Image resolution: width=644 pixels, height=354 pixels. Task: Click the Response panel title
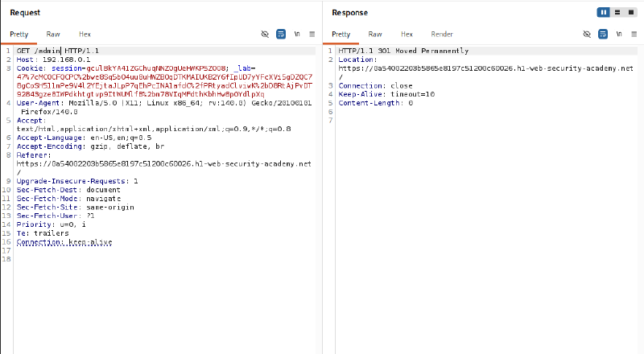350,12
